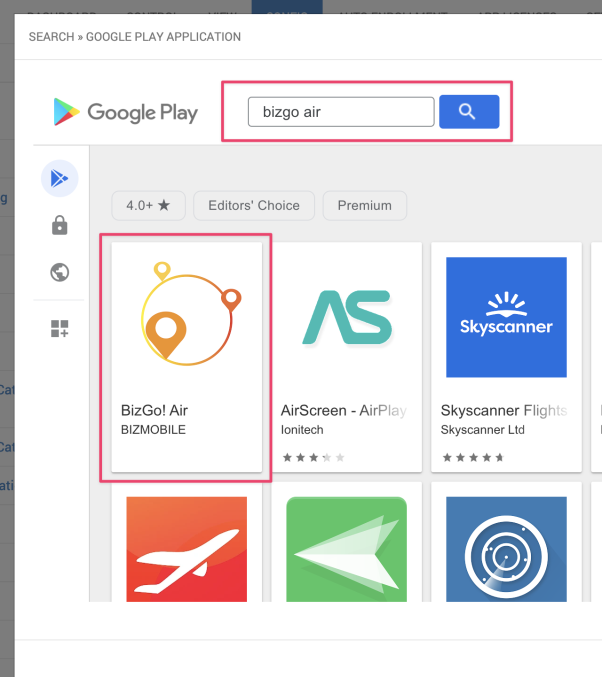Screen dimensions: 602x677
Task: Click the search field containing "bizgo air"
Action: tap(340, 112)
